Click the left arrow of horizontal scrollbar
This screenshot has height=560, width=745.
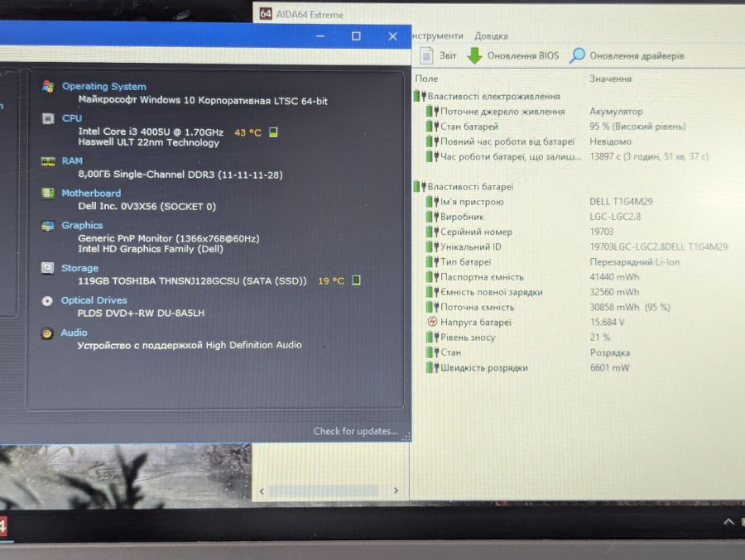[x=262, y=491]
